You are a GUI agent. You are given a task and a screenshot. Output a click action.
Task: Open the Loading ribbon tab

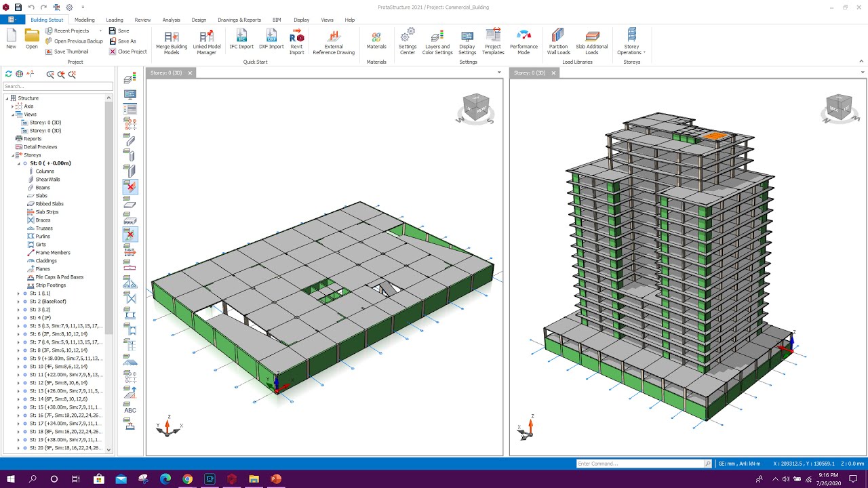[114, 20]
